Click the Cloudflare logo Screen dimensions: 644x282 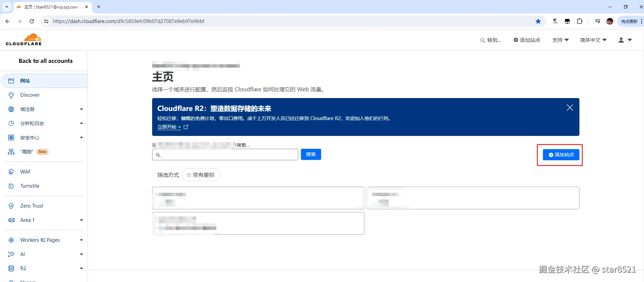point(24,40)
